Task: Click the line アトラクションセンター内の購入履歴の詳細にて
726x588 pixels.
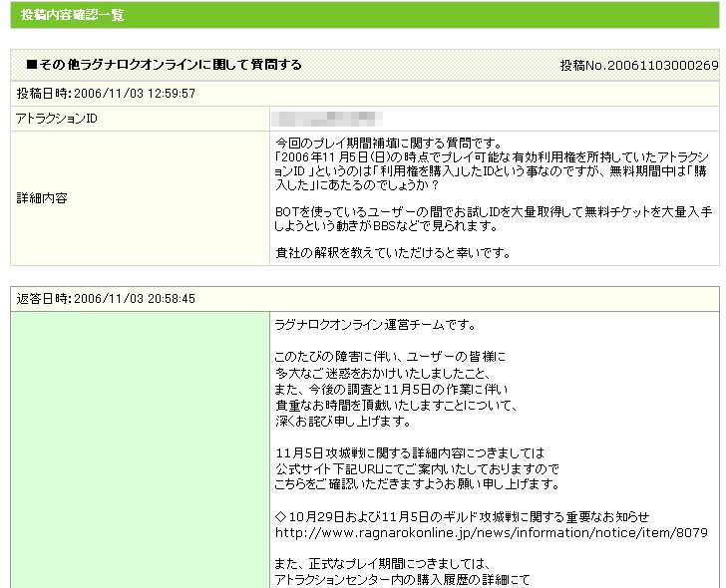Action: point(402,580)
